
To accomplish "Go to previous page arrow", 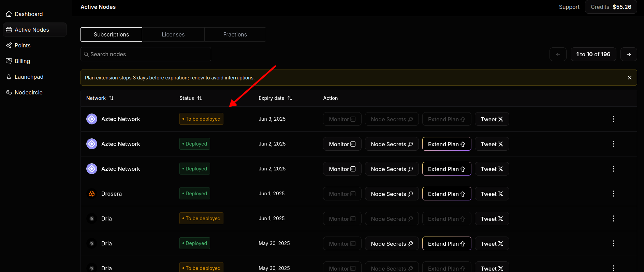I will (x=558, y=54).
